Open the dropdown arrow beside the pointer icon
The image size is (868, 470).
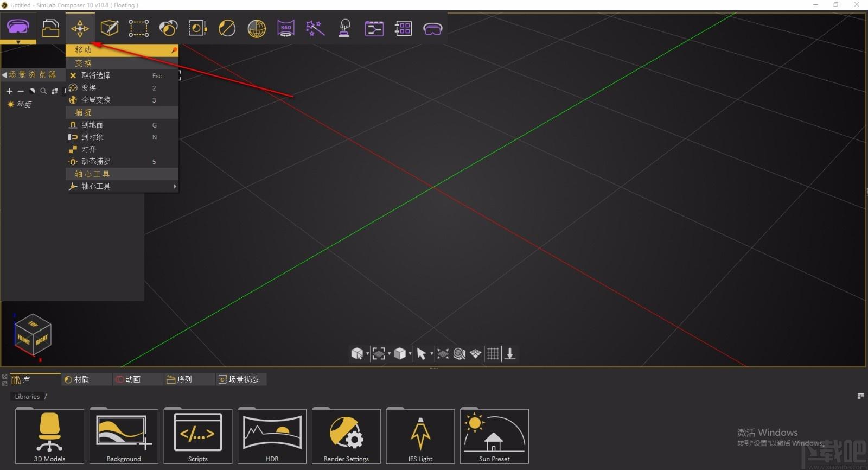tap(431, 354)
